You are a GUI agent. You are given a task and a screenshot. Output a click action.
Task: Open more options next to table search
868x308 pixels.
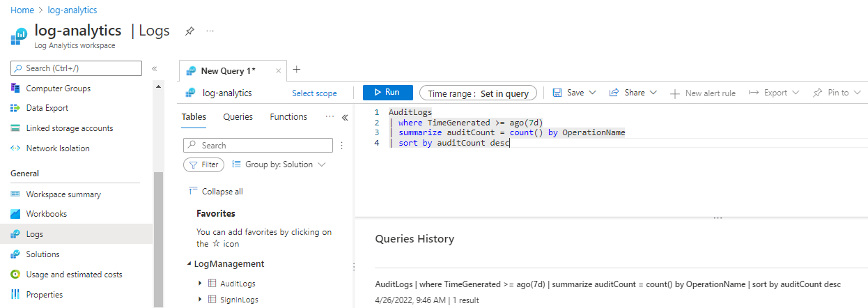342,146
